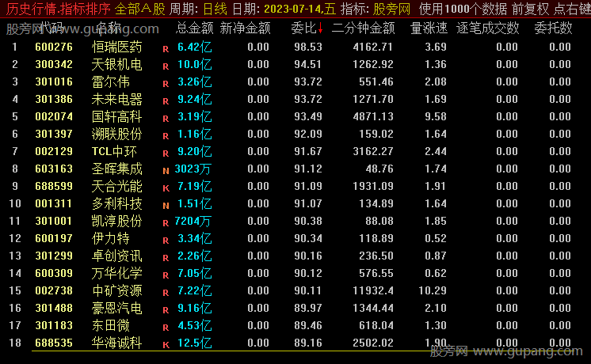Click 委托数 column header
Viewport: 591px width, 364px height.
[x=553, y=28]
